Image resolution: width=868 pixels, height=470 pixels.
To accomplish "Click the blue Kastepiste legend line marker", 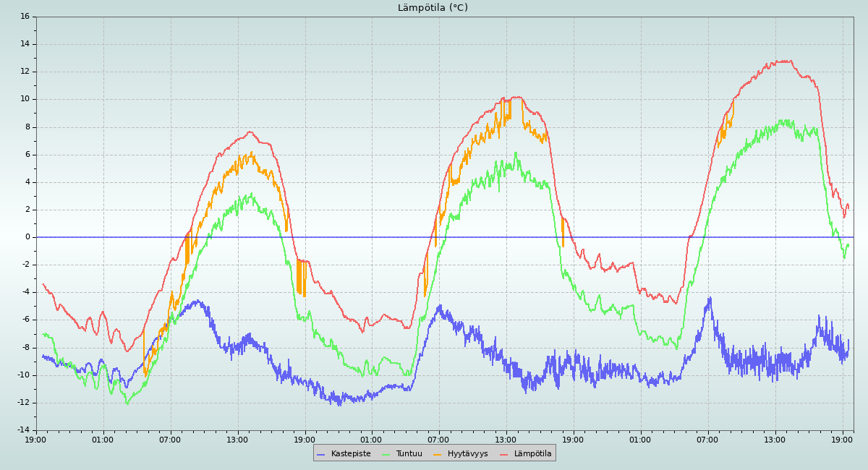I will [321, 454].
